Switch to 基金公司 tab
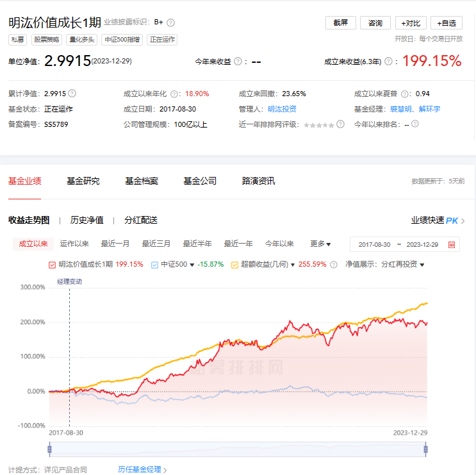This screenshot has width=476, height=475. pyautogui.click(x=200, y=181)
